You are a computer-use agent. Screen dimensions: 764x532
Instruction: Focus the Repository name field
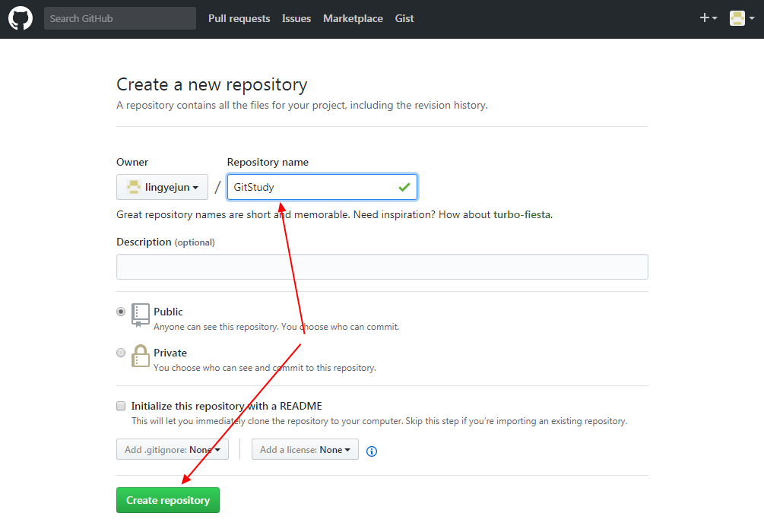tap(322, 187)
